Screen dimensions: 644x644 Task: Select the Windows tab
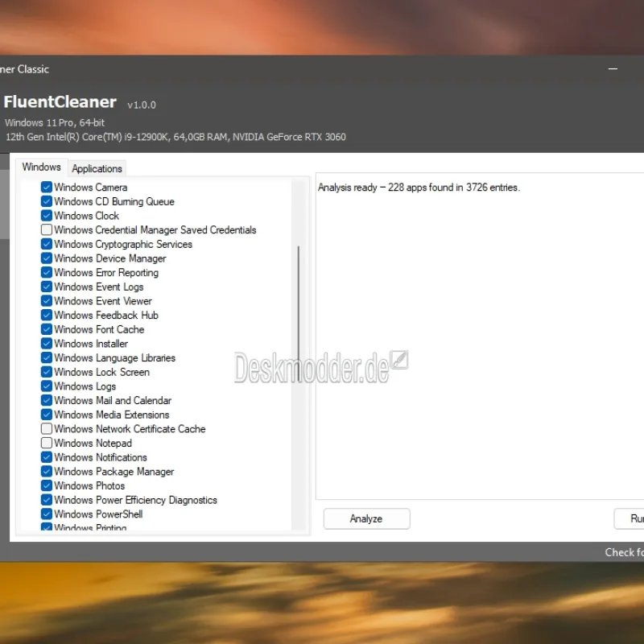42,167
